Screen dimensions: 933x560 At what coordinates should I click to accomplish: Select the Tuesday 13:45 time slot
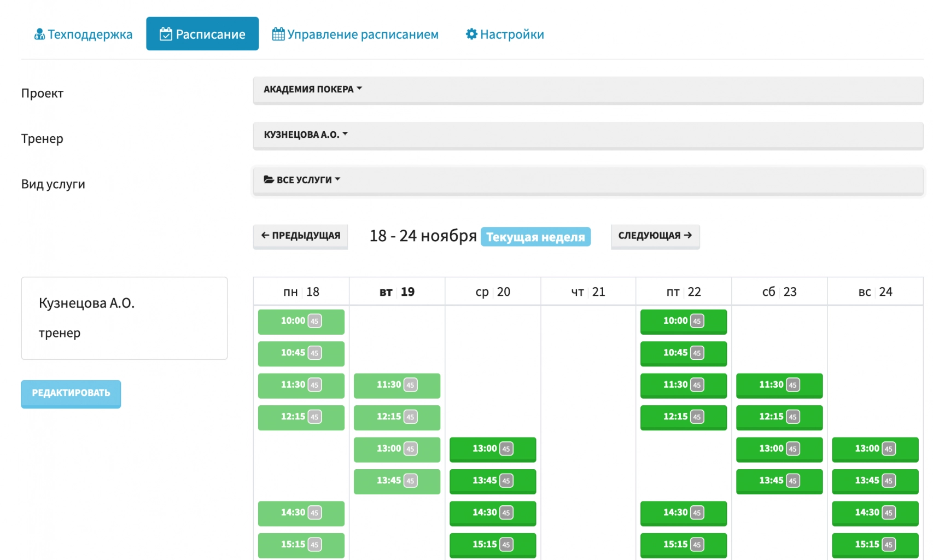tap(396, 481)
